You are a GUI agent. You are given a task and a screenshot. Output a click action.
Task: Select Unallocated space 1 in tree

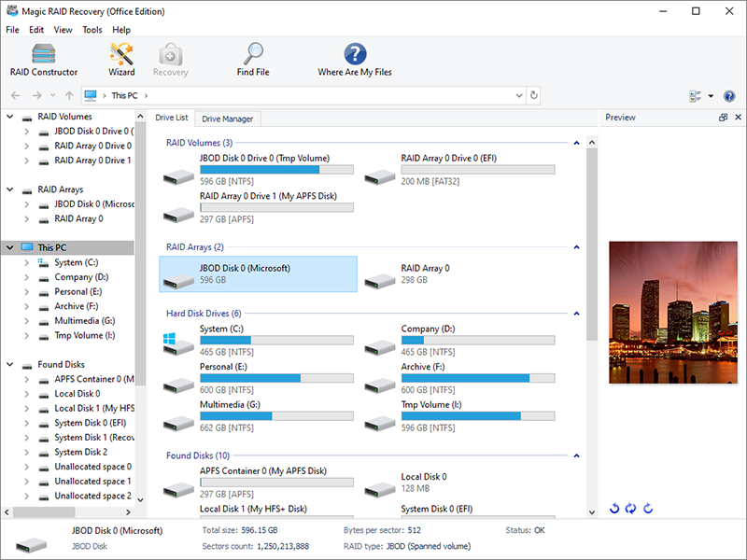pyautogui.click(x=92, y=482)
